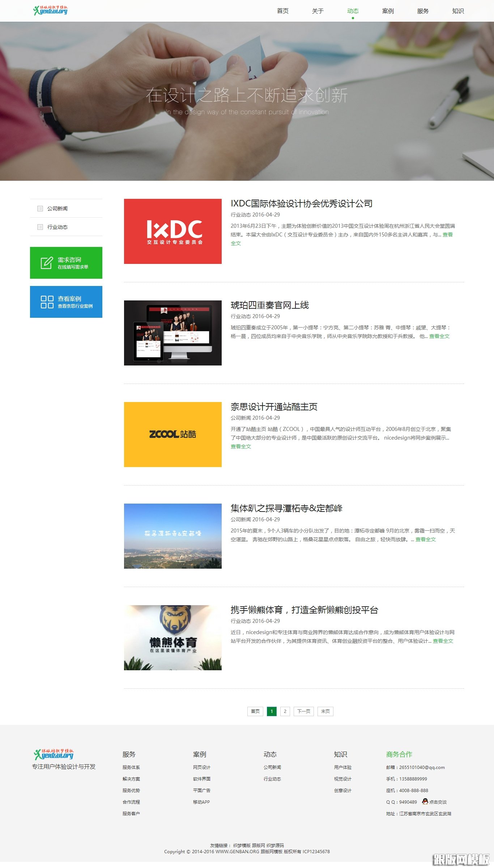Image resolution: width=494 pixels, height=868 pixels.
Task: Open the red IXDC thumbnail image
Action: click(173, 231)
